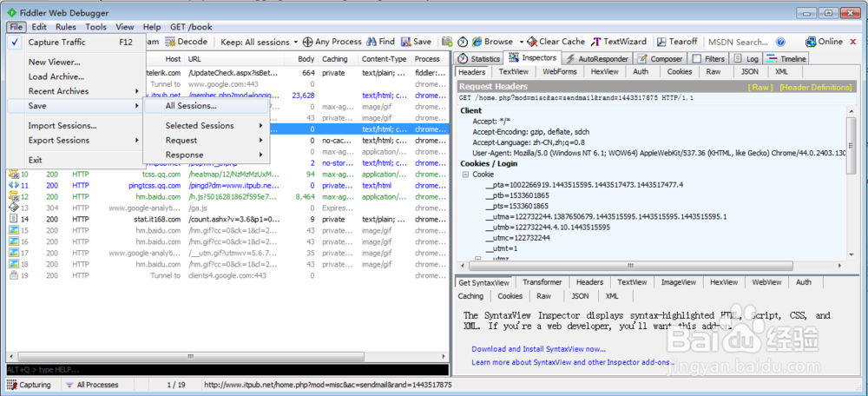This screenshot has height=396, width=868.
Task: Open the AutoResponder lightning tab
Action: (597, 59)
